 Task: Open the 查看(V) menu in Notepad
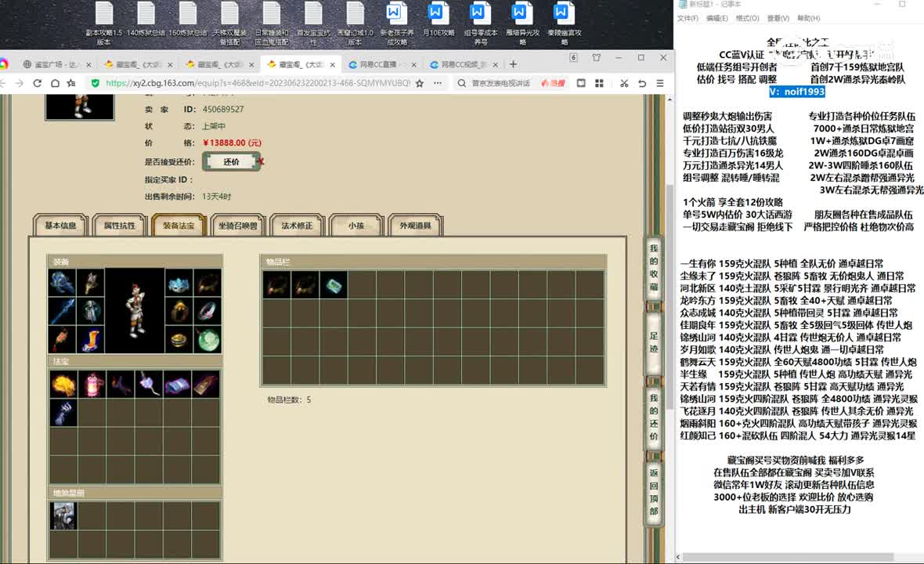click(x=778, y=18)
